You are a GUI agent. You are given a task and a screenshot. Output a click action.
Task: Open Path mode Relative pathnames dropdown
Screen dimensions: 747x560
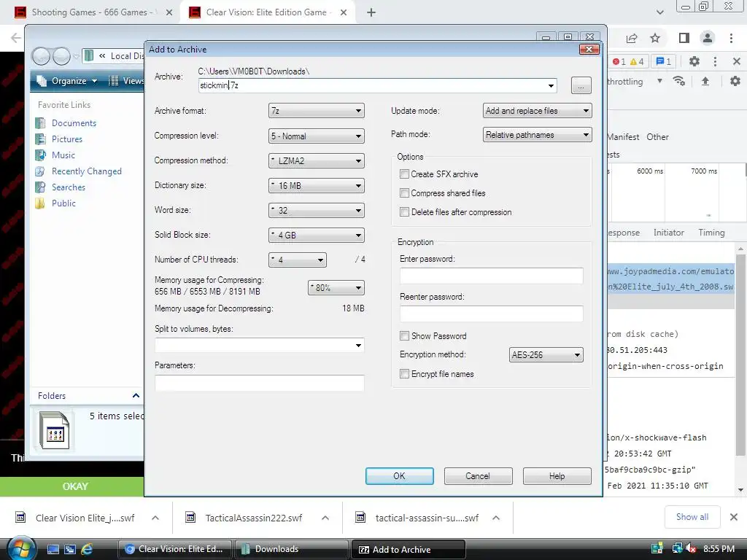pyautogui.click(x=538, y=135)
